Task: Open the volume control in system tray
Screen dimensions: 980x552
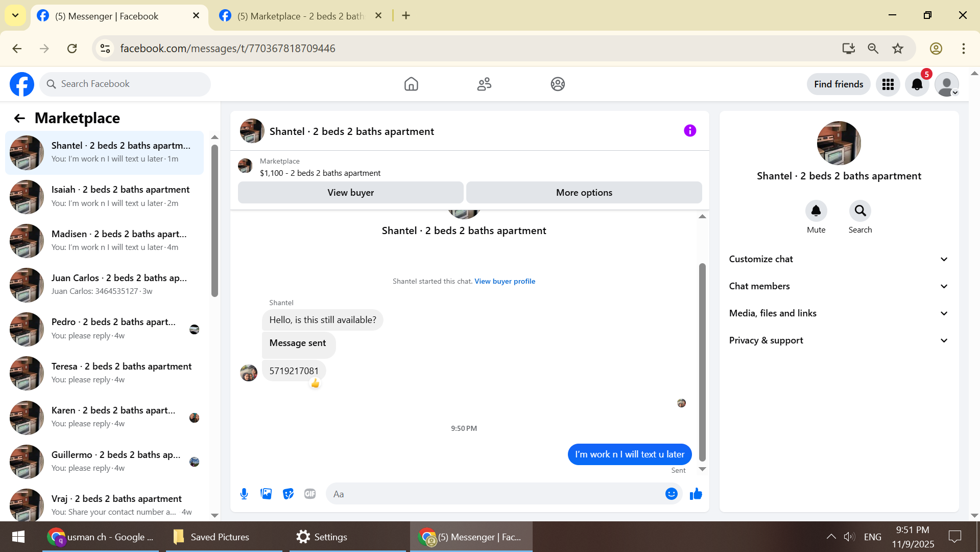Action: click(849, 537)
